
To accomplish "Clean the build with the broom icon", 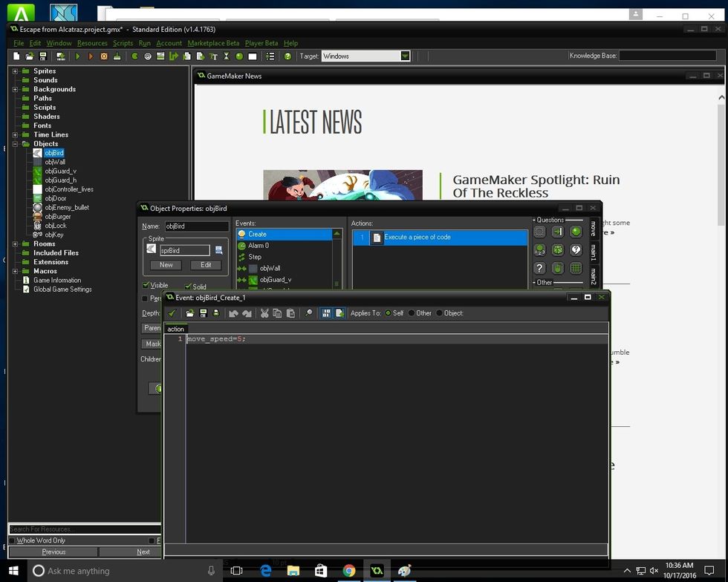I will (x=117, y=56).
